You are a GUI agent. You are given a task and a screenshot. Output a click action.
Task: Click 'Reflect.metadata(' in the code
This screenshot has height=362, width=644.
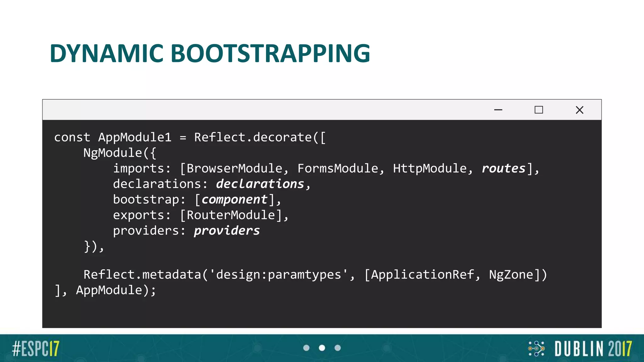146,275
